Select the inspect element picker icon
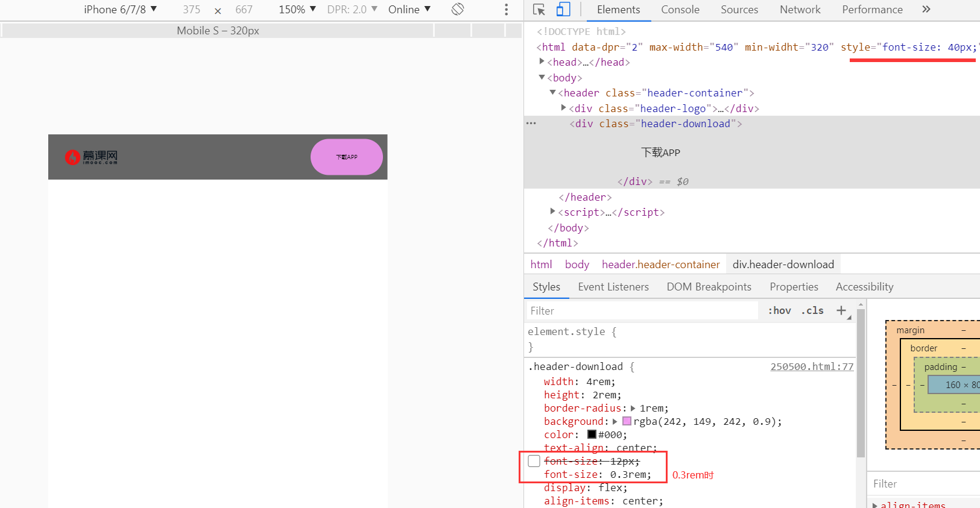 click(x=539, y=10)
